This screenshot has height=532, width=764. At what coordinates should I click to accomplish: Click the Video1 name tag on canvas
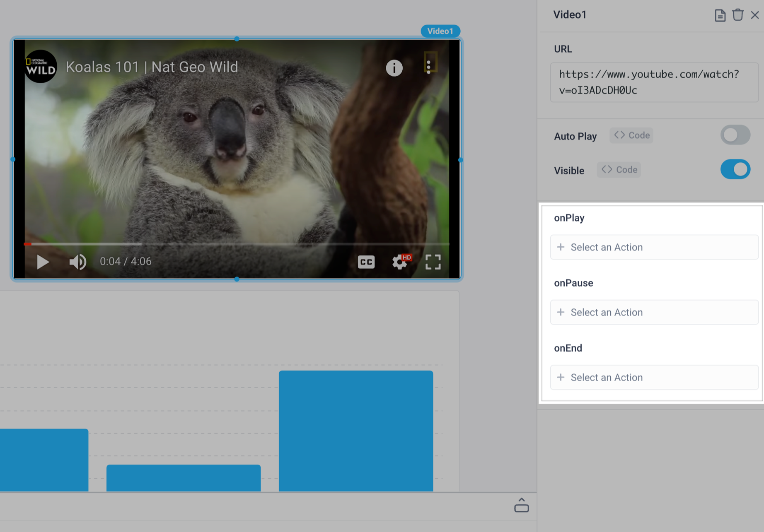(440, 31)
